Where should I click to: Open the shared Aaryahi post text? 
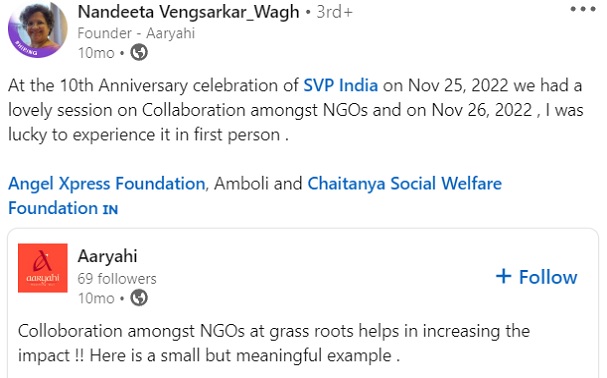274,343
